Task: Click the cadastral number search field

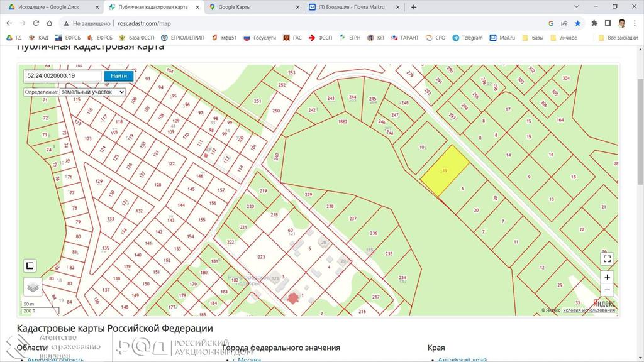Action: pos(63,76)
